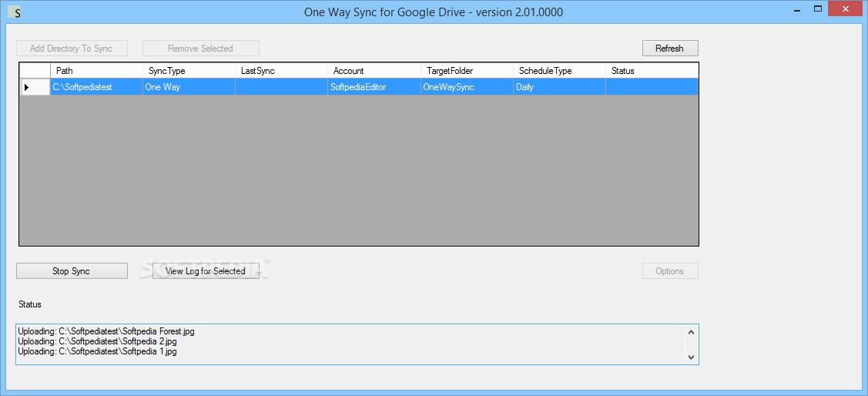Select the C:\Softpediatest path cell
868x396 pixels.
point(96,87)
